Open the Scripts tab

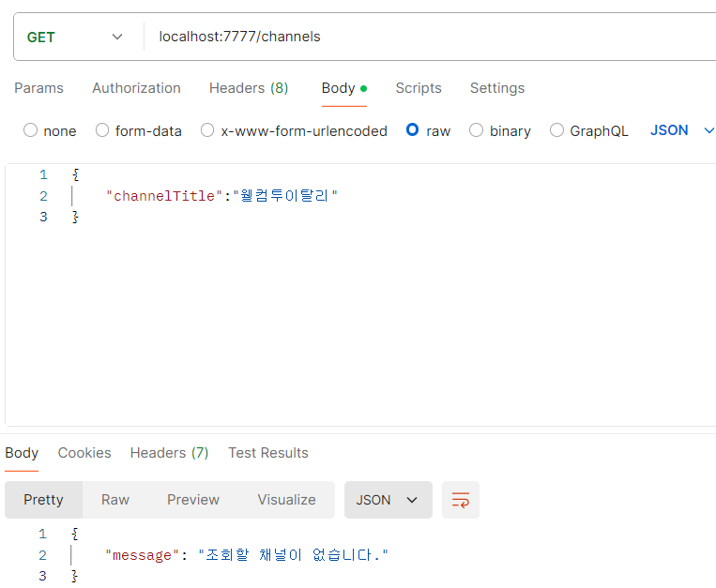419,88
